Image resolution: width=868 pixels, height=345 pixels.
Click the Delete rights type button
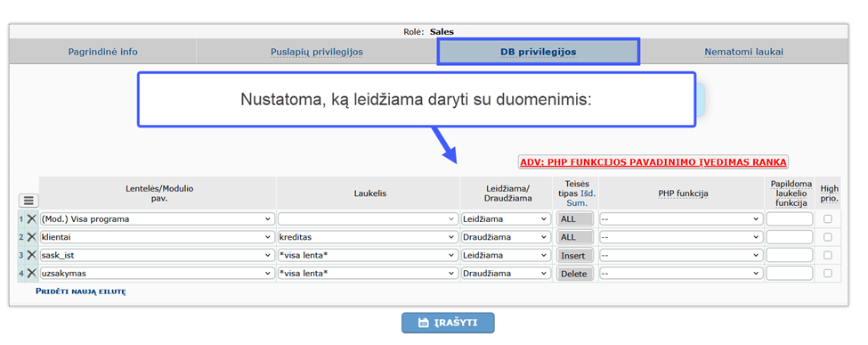click(575, 274)
